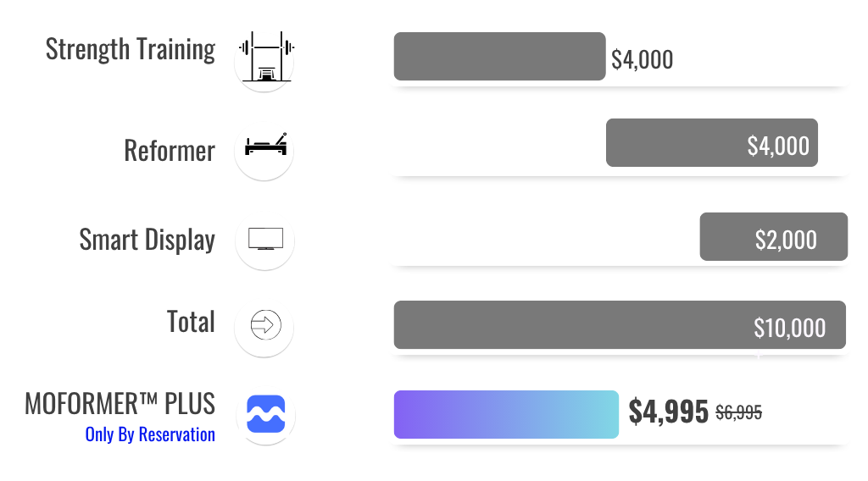This screenshot has width=868, height=481.
Task: Select the Strength Training label
Action: click(130, 50)
